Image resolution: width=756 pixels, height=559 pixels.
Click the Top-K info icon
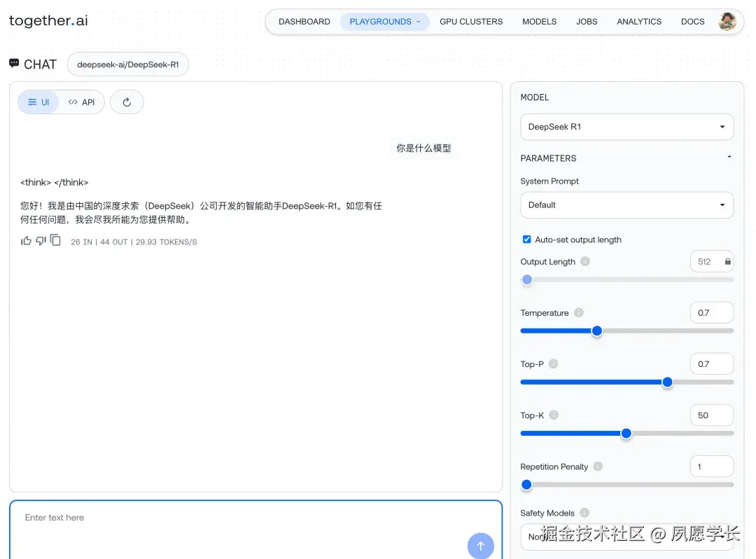[x=552, y=415]
